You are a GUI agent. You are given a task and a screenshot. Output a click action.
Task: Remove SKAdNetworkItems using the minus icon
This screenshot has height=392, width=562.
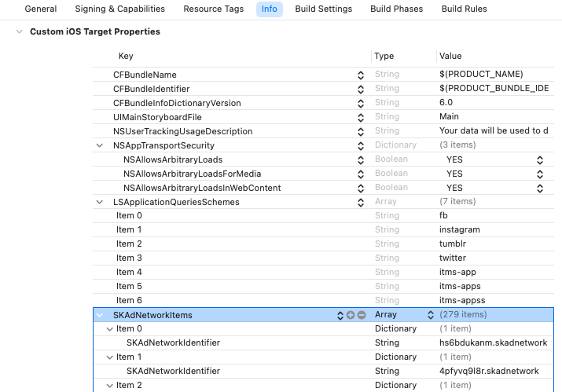362,315
